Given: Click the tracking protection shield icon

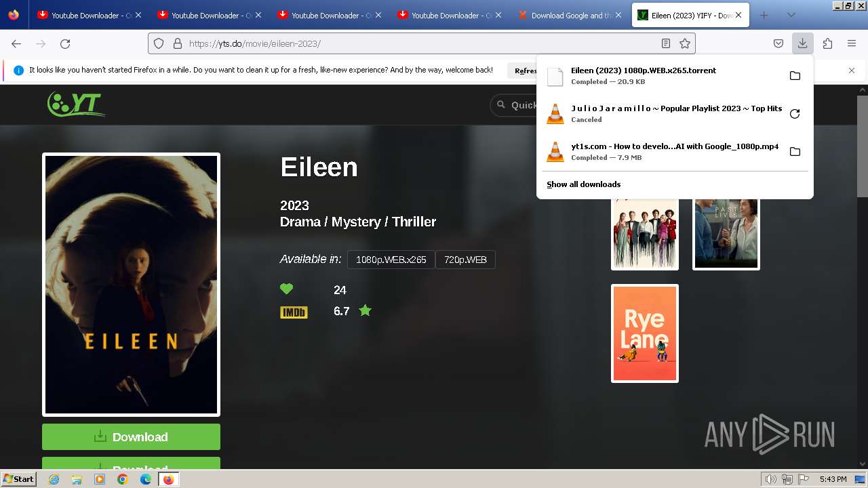Looking at the screenshot, I should (159, 43).
